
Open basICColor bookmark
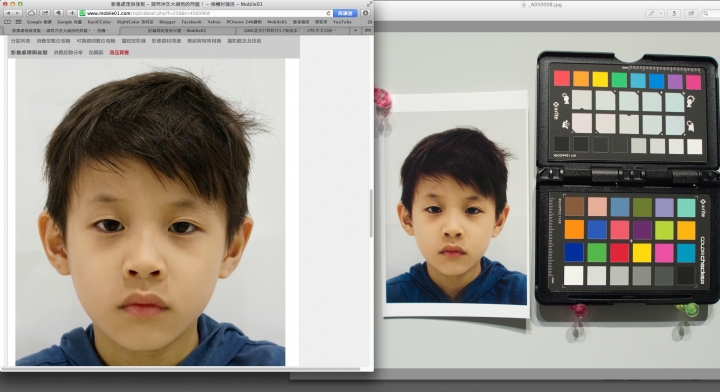click(99, 22)
